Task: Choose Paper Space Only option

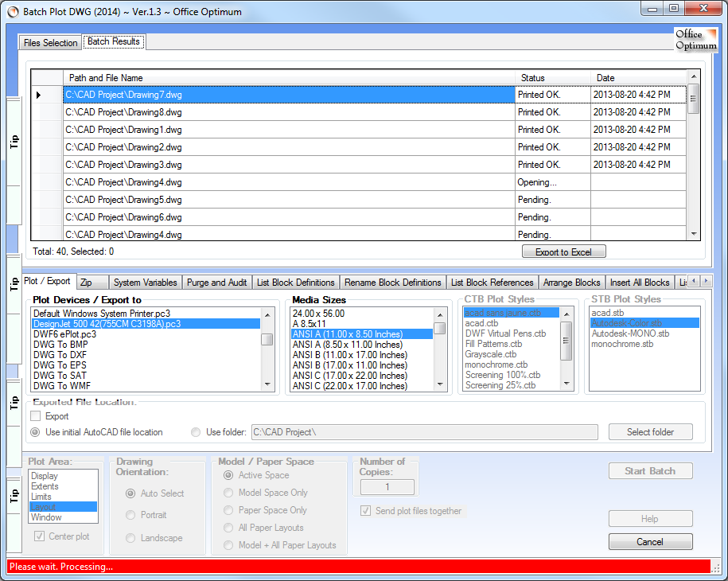Action: click(228, 510)
